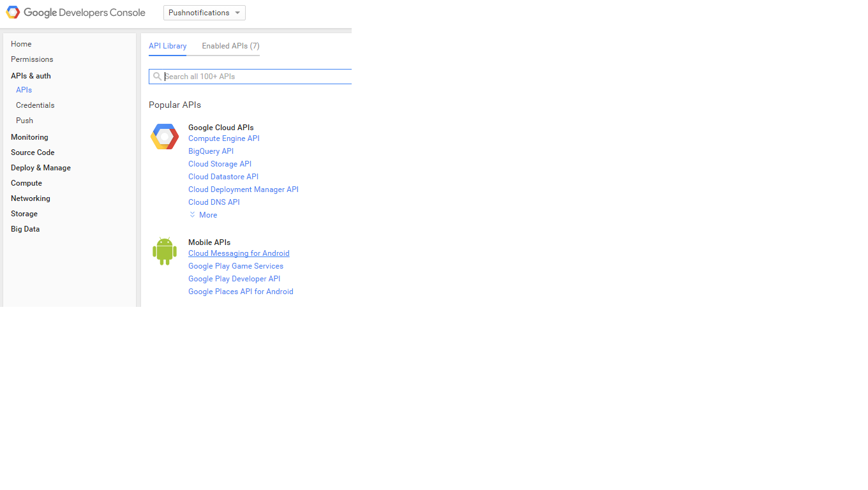The width and height of the screenshot is (868, 490).
Task: Switch to the API Library tab
Action: 168,46
